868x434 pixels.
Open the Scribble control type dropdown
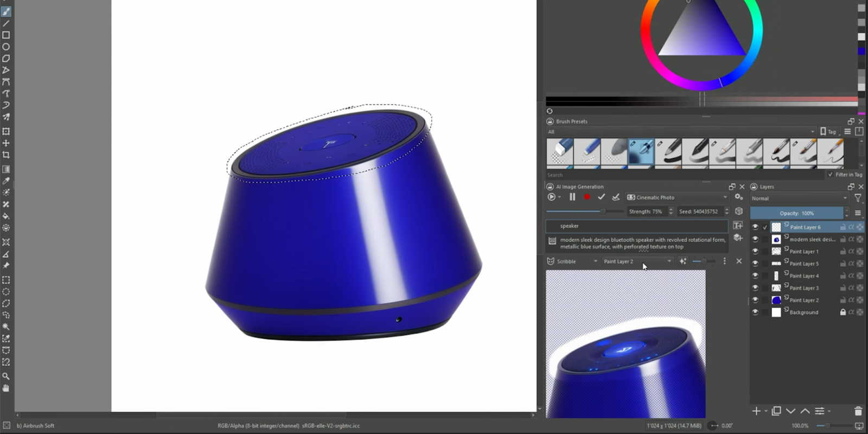click(572, 261)
